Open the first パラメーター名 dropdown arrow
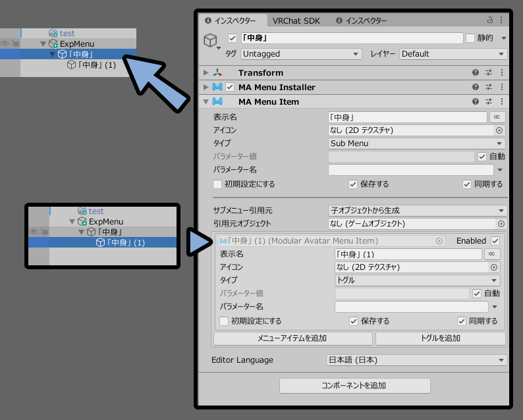Image resolution: width=523 pixels, height=420 pixels. pyautogui.click(x=500, y=170)
